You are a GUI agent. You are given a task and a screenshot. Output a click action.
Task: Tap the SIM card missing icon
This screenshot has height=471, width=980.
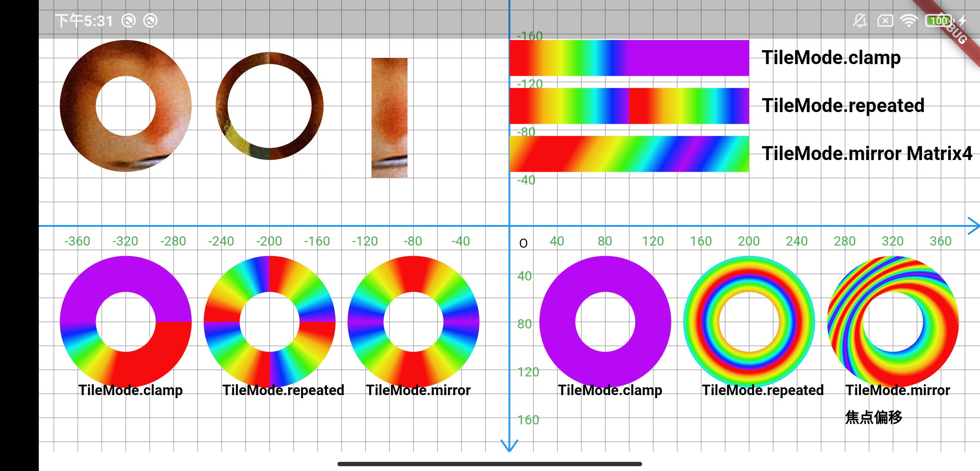(885, 20)
